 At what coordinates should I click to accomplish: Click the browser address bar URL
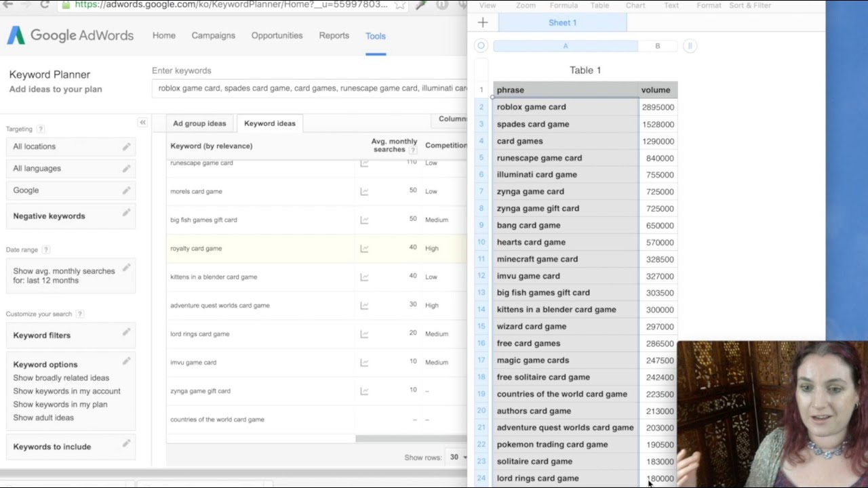point(231,5)
